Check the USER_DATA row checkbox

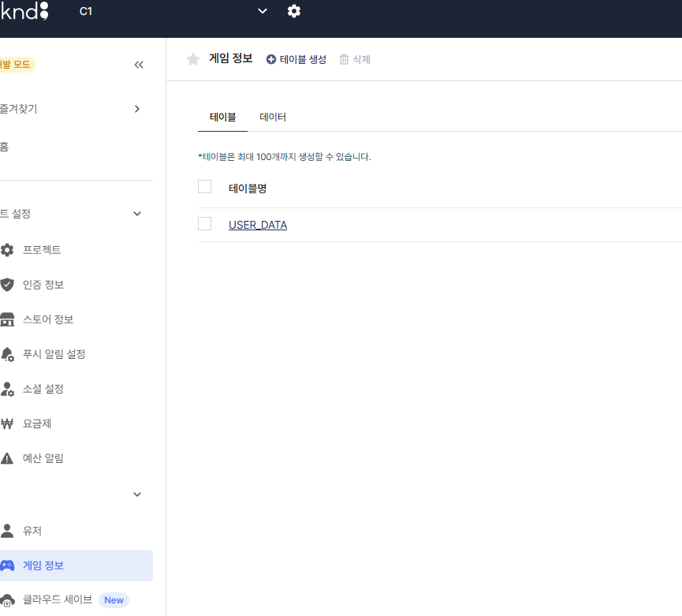[x=204, y=223]
